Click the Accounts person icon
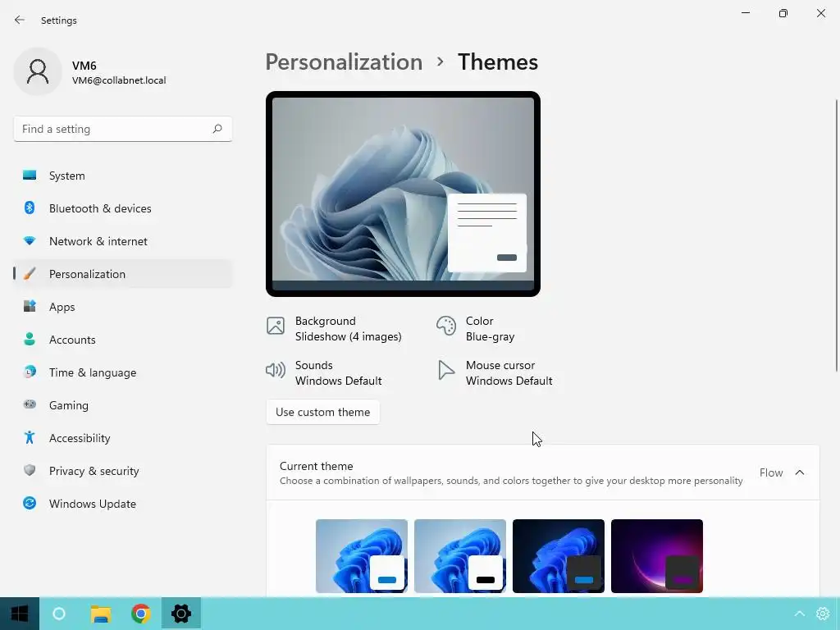The width and height of the screenshot is (840, 630). click(x=30, y=339)
